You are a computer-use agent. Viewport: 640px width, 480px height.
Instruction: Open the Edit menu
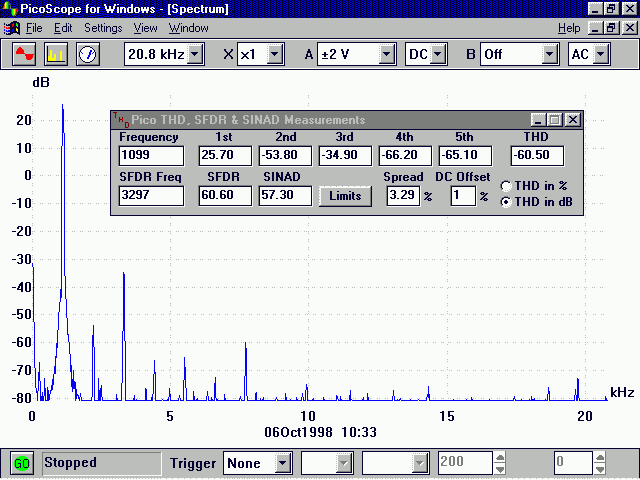click(63, 28)
